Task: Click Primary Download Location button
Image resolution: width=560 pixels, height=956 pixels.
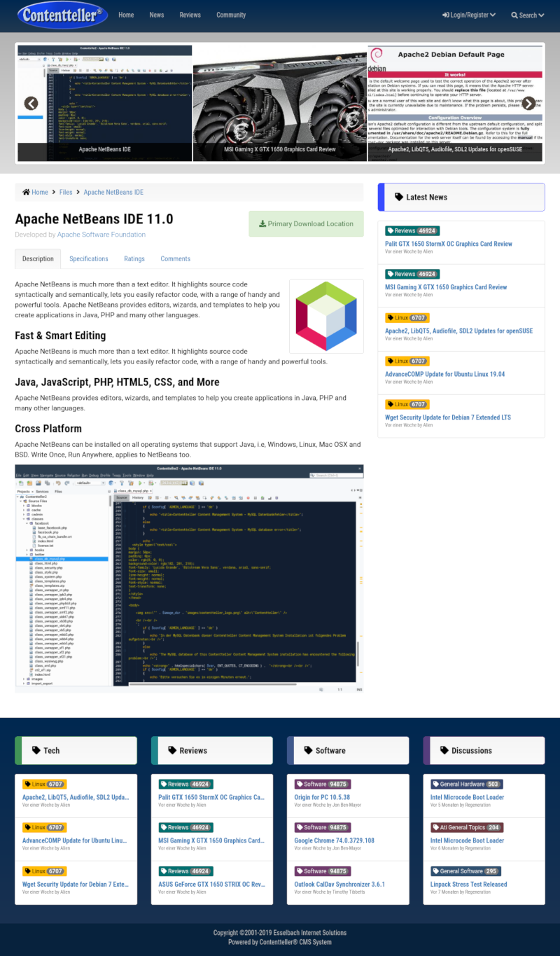Action: click(306, 223)
